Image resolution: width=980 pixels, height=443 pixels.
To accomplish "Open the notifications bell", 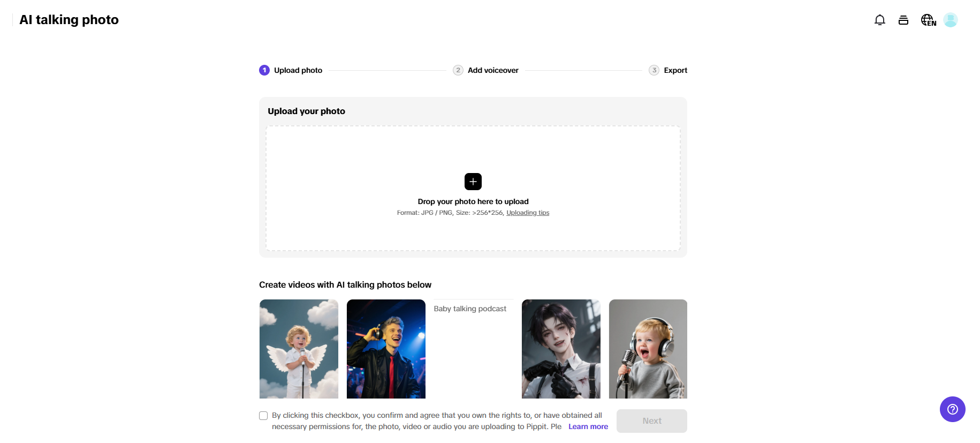I will tap(879, 20).
